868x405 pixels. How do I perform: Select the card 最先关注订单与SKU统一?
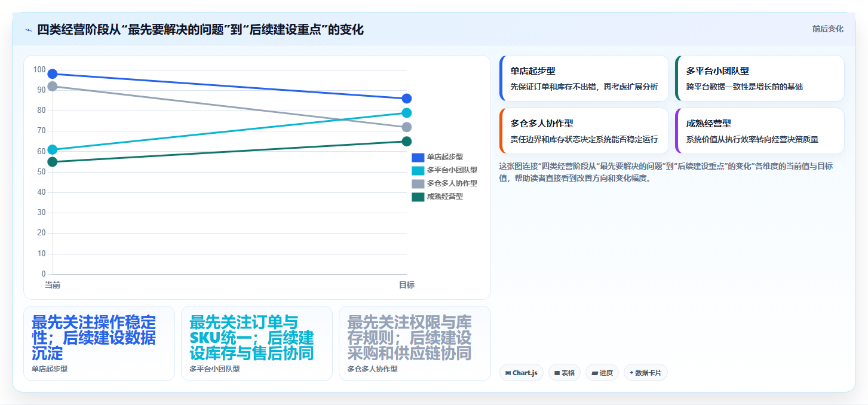[x=257, y=343]
